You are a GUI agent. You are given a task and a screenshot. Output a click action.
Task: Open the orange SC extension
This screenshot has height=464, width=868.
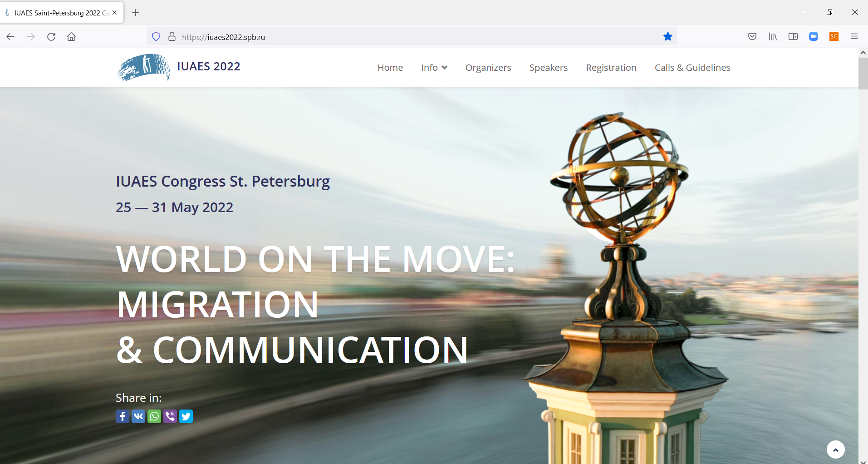pyautogui.click(x=834, y=37)
